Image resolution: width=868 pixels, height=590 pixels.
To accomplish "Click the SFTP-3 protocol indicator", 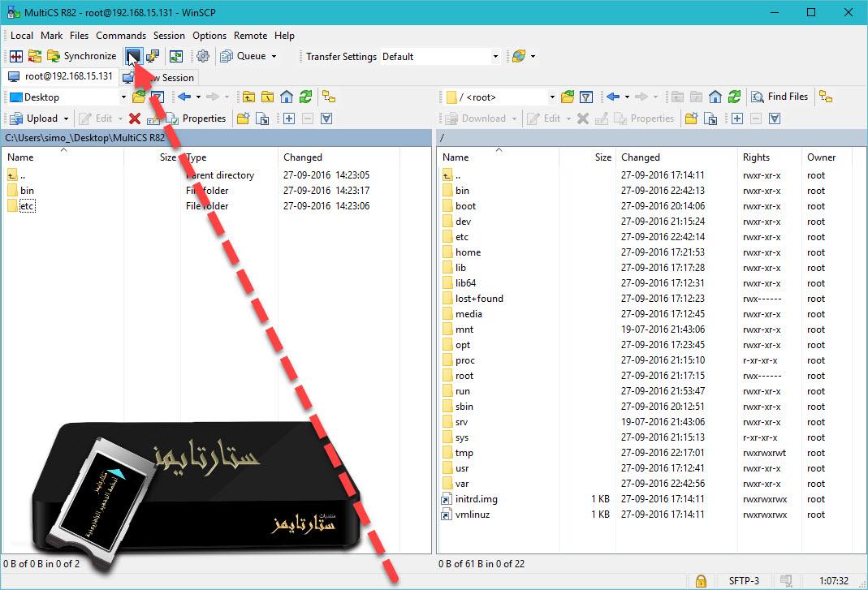I will (743, 581).
